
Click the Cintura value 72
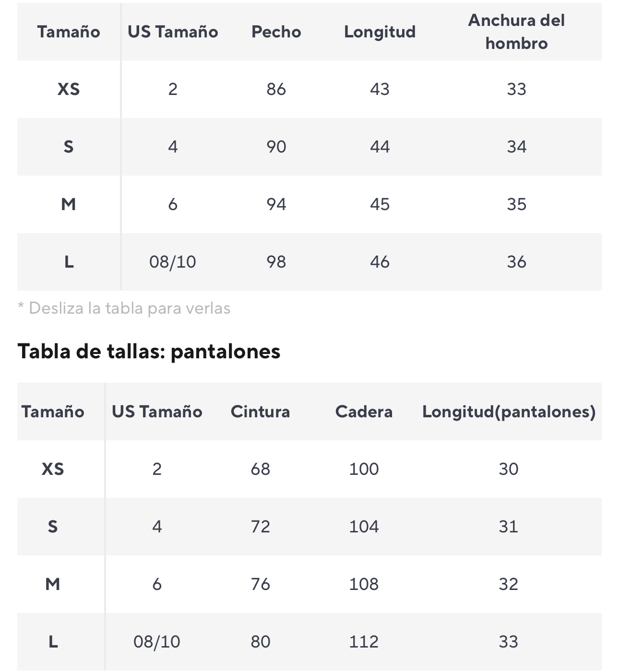click(260, 527)
